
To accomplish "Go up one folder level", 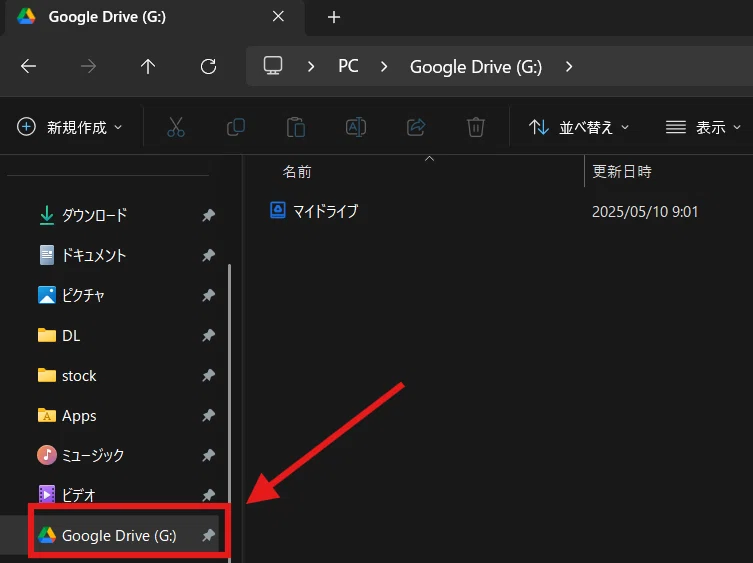I will point(148,66).
